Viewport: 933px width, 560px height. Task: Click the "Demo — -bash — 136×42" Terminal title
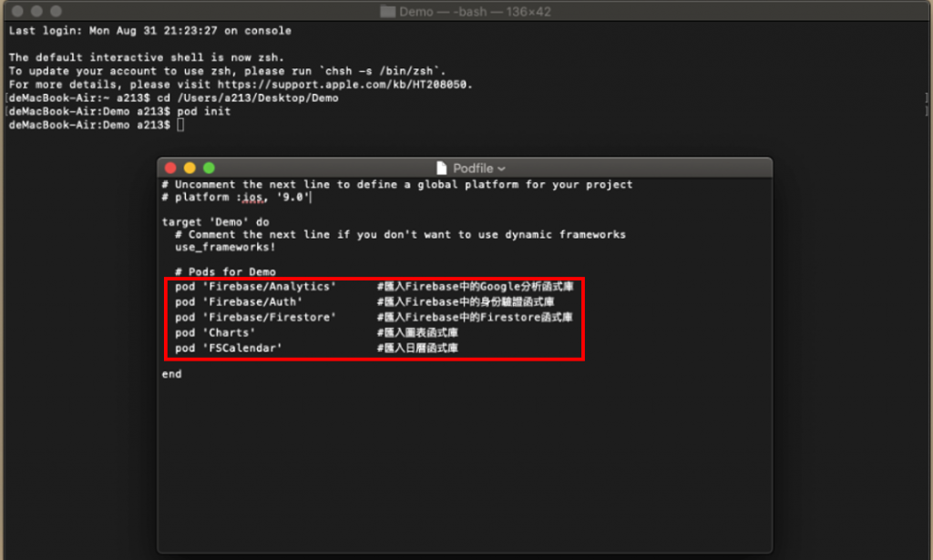(475, 12)
